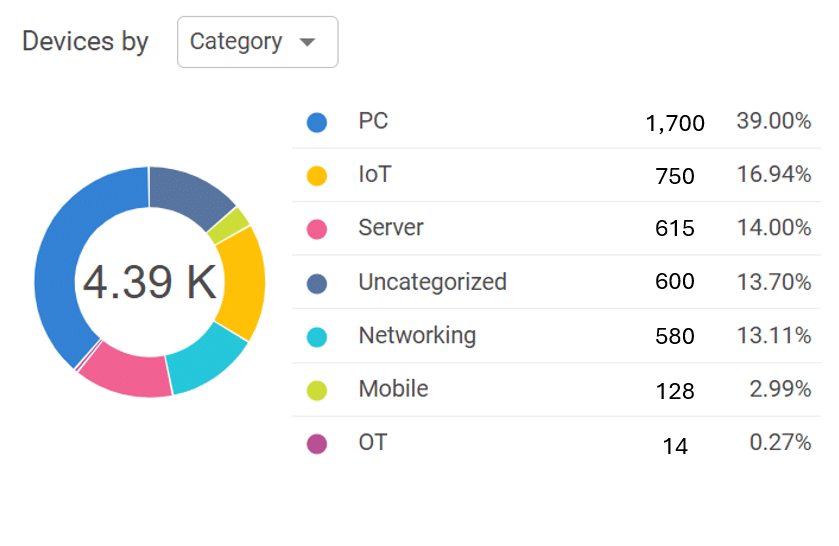
Task: Click the yellow IoT legend dot
Action: [317, 176]
